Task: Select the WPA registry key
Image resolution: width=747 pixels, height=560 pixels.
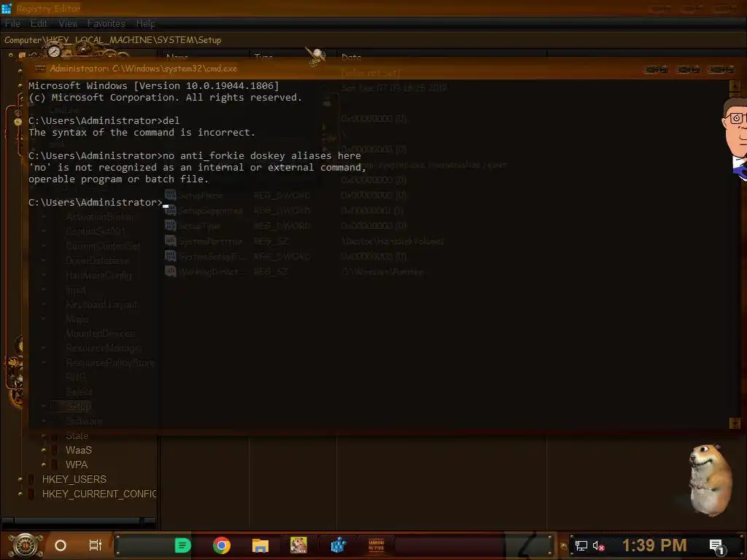Action: pyautogui.click(x=77, y=464)
